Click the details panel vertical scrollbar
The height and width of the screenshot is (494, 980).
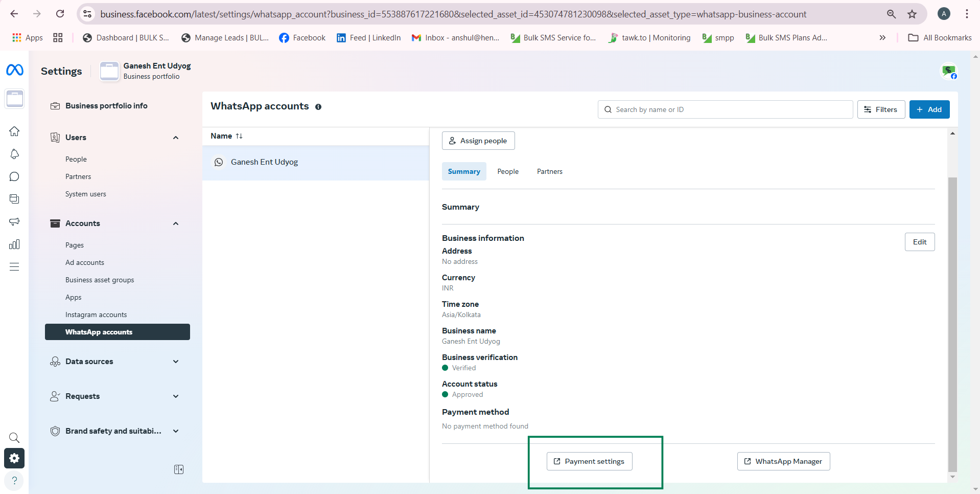pos(952,324)
